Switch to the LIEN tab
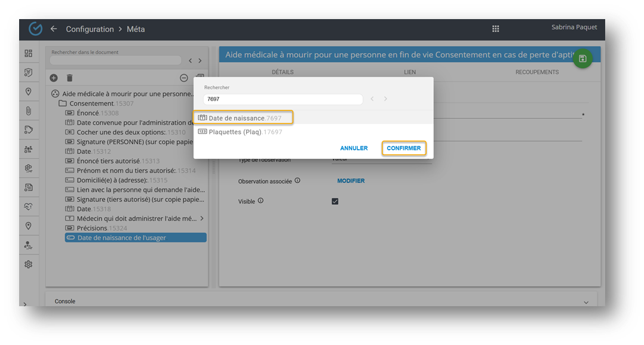 click(410, 72)
